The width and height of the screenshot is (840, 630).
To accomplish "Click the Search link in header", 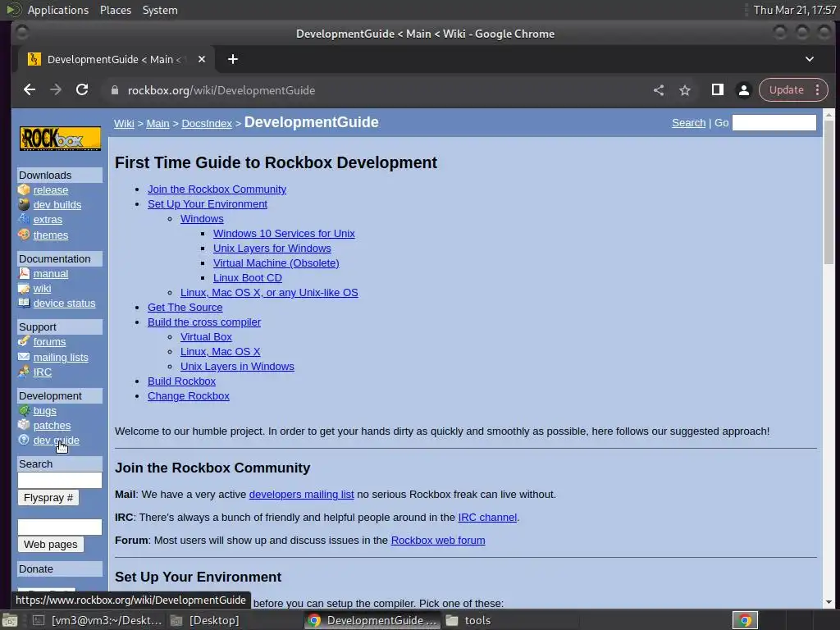I will click(x=689, y=123).
